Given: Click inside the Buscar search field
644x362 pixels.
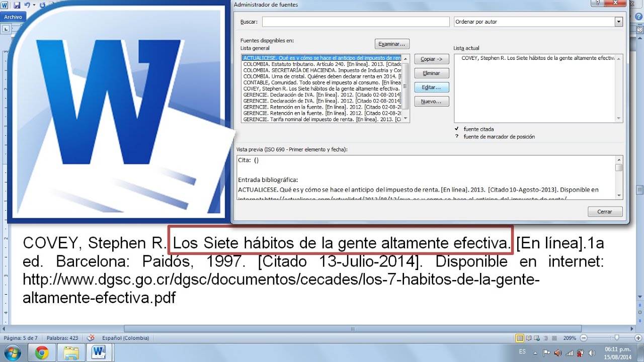Looking at the screenshot, I should (x=355, y=22).
